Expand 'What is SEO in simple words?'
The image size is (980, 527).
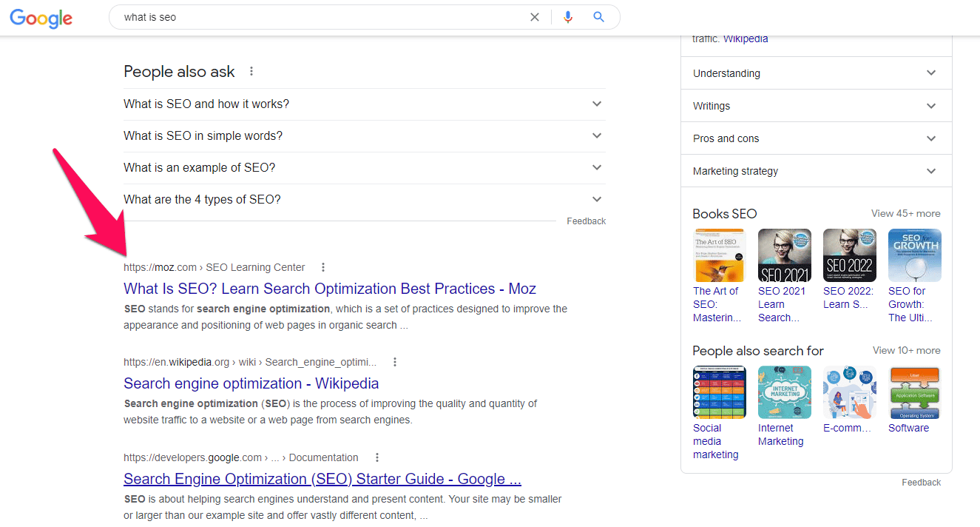point(365,136)
